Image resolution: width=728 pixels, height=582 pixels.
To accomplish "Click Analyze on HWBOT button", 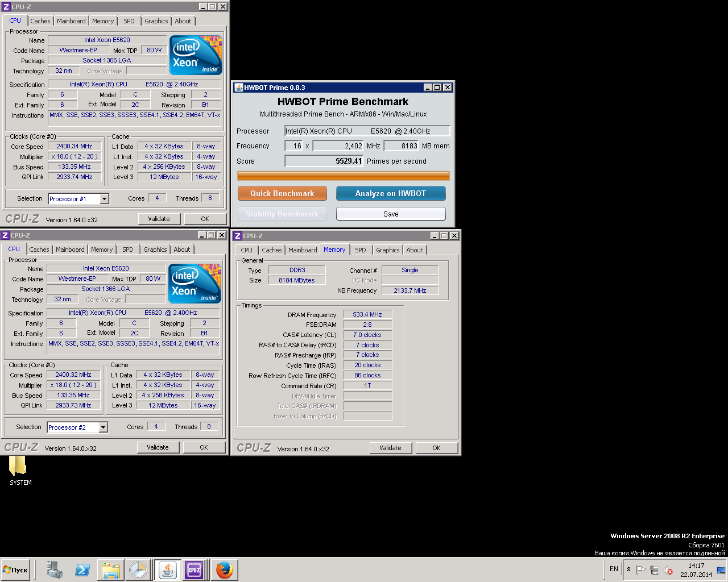I will coord(391,193).
